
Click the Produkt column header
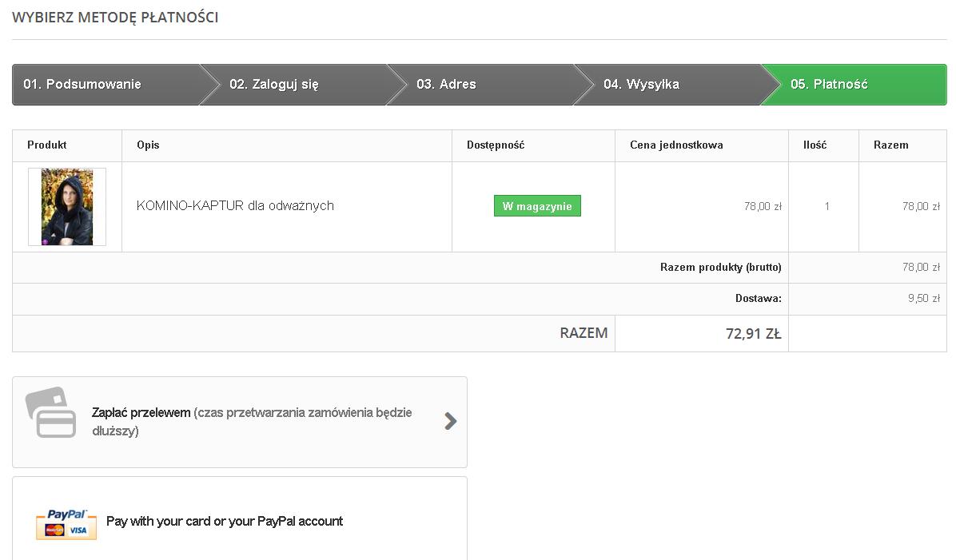point(47,145)
